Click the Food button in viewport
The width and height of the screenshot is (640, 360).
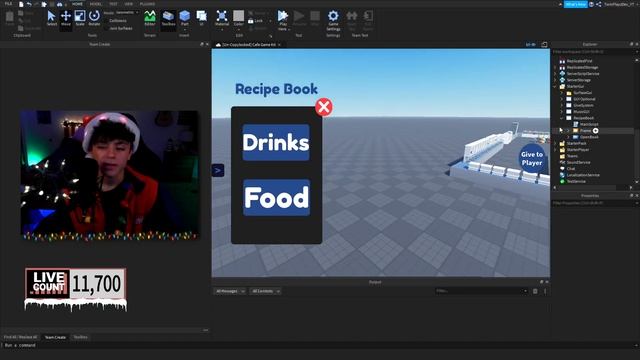tap(276, 198)
